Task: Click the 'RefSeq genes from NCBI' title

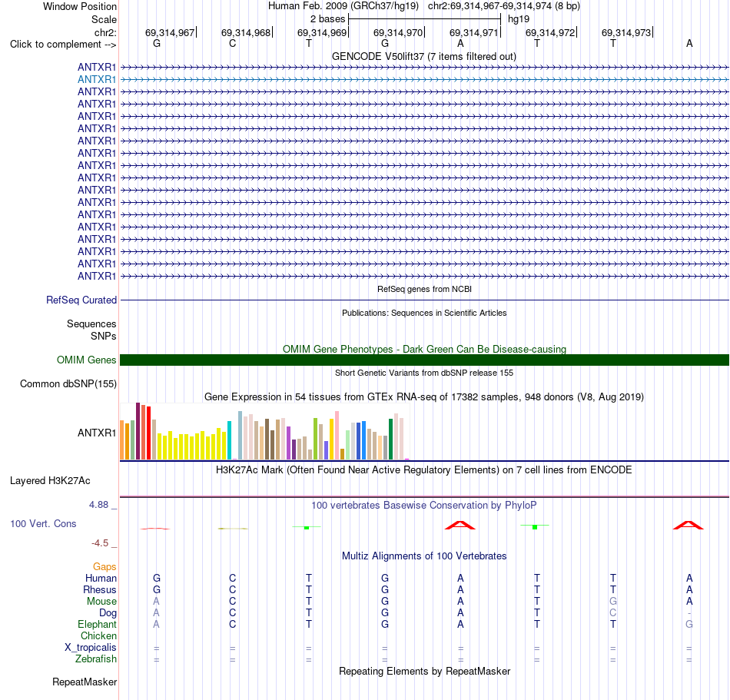Action: coord(424,289)
